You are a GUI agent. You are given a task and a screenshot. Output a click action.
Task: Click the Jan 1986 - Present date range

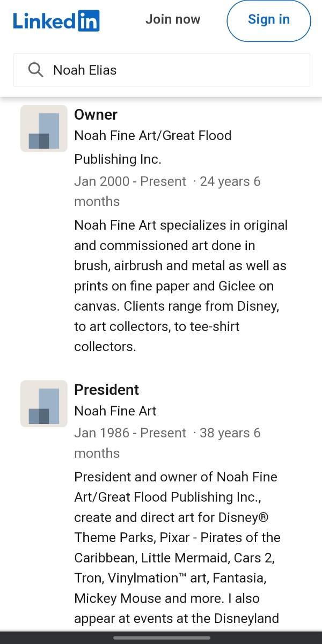click(130, 433)
